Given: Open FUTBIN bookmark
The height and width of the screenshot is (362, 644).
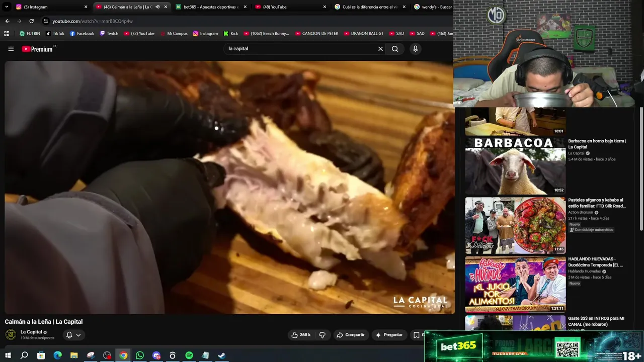Looking at the screenshot, I should pyautogui.click(x=30, y=34).
